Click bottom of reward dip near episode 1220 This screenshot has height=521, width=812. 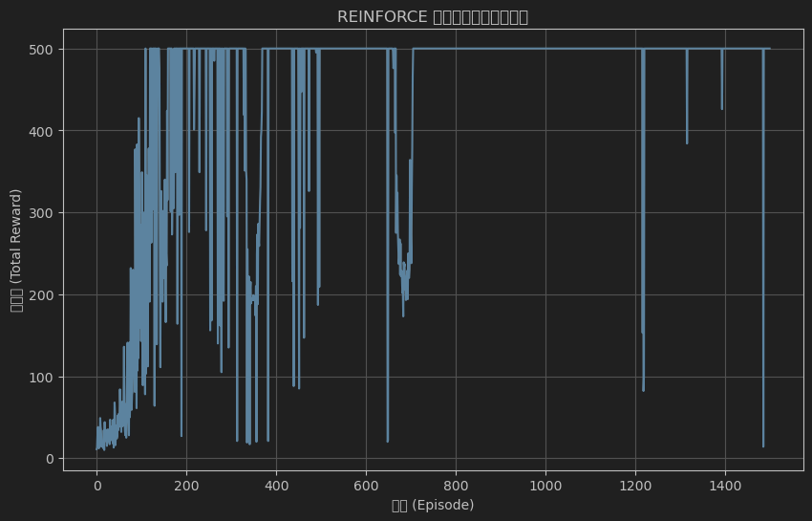643,389
